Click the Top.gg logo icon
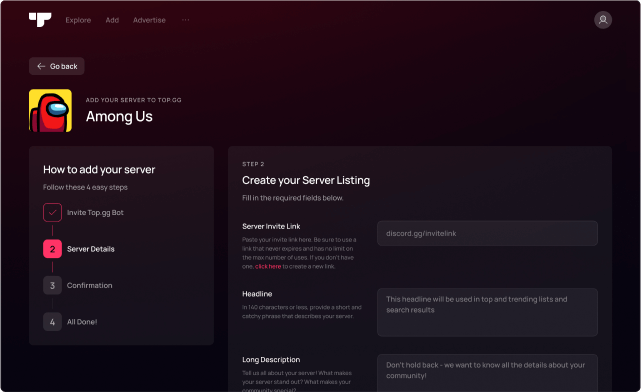This screenshot has height=392, width=641. 40,20
